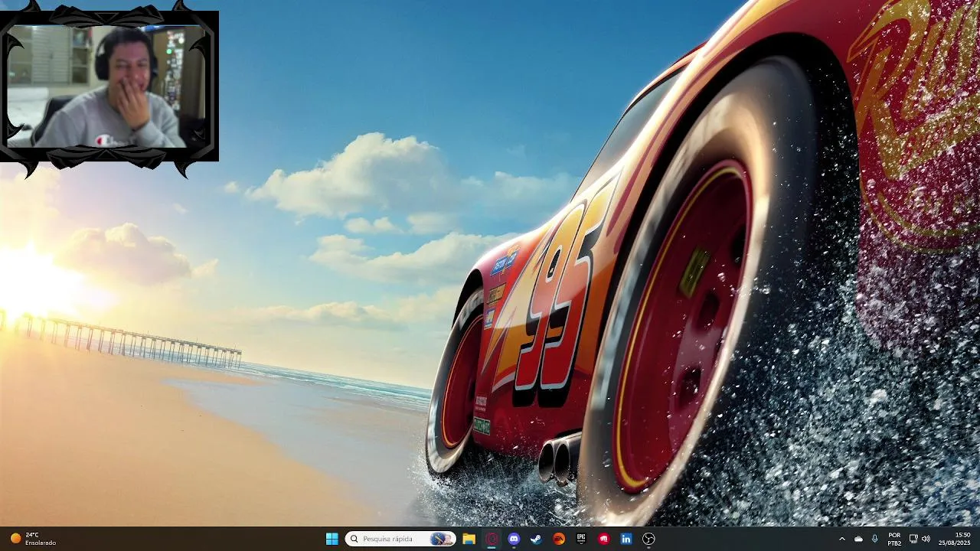
Task: Open the Opera GX browser icon
Action: tap(492, 539)
